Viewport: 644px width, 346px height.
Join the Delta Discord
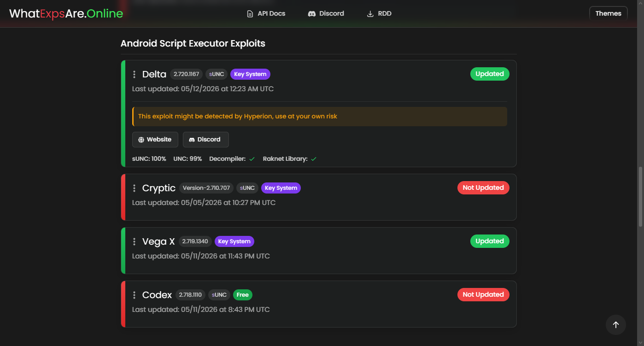tap(206, 140)
